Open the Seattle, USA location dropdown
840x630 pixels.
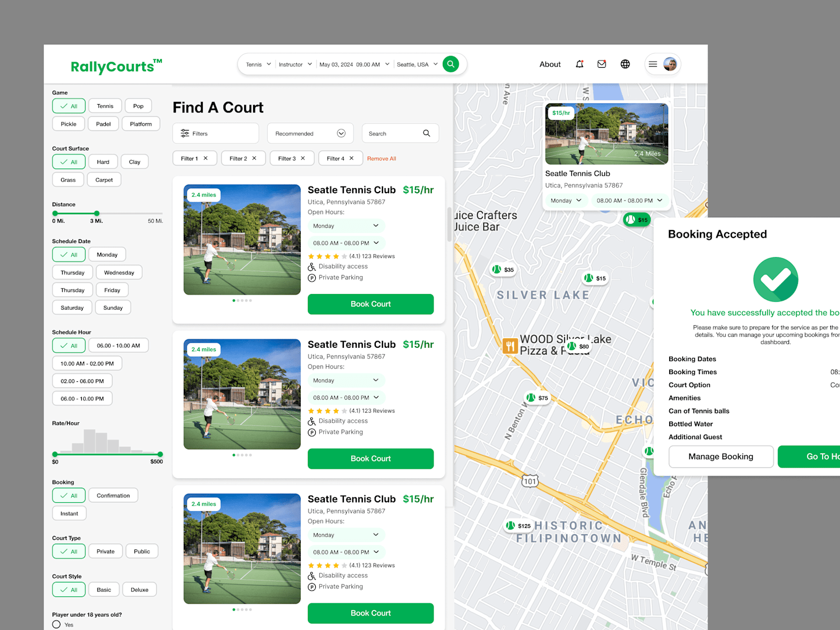(x=417, y=64)
